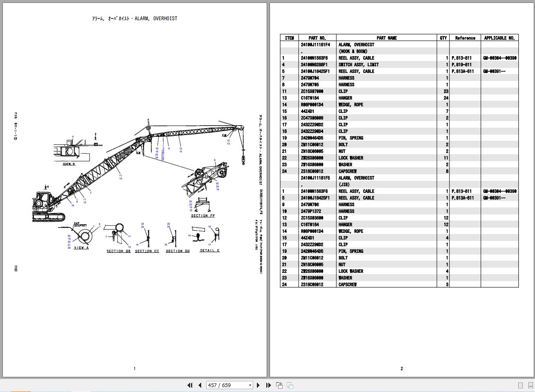
Task: Select part number 2479N704
Action: [310, 78]
